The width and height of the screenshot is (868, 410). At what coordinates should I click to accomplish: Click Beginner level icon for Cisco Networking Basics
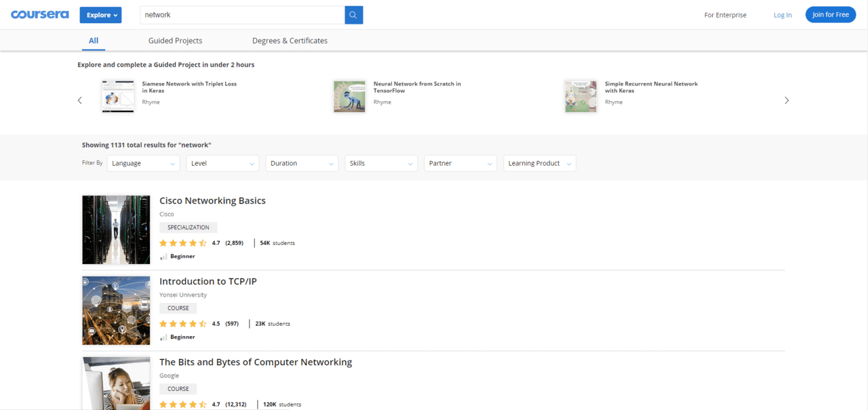pyautogui.click(x=163, y=257)
